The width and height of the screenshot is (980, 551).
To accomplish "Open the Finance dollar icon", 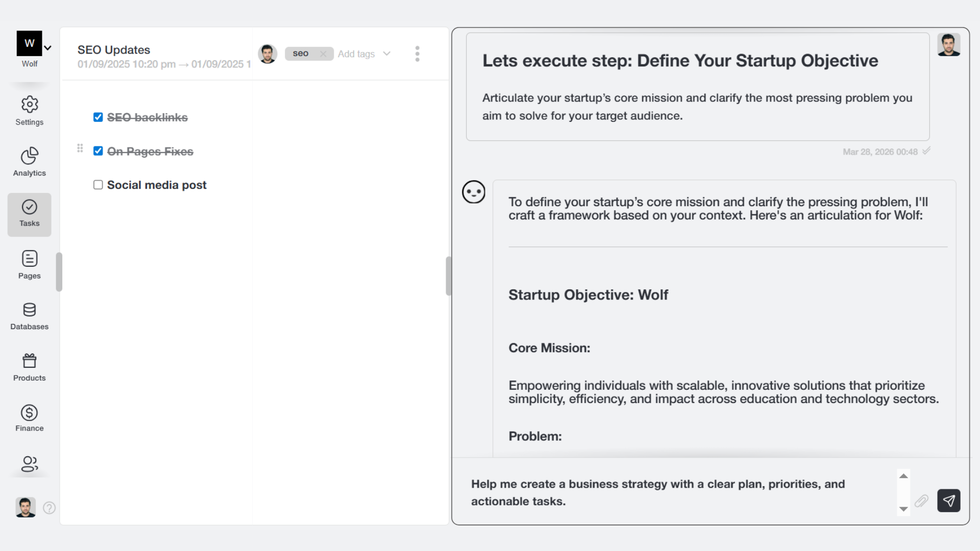I will [x=29, y=413].
